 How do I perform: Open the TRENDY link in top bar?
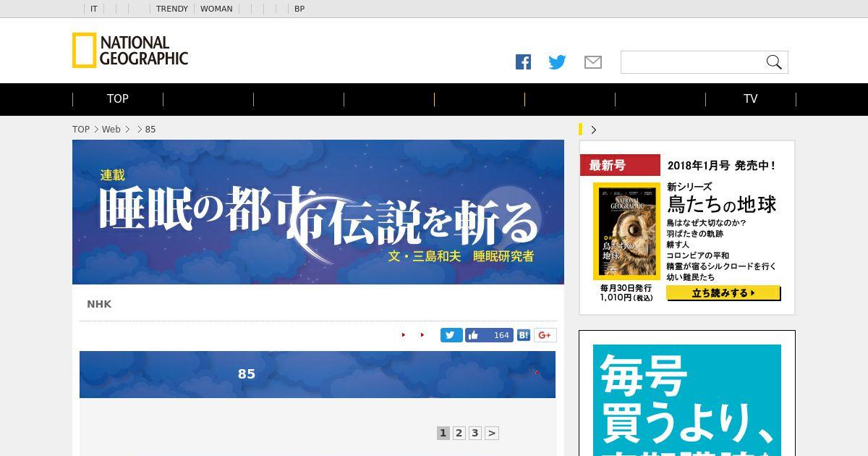pyautogui.click(x=172, y=9)
